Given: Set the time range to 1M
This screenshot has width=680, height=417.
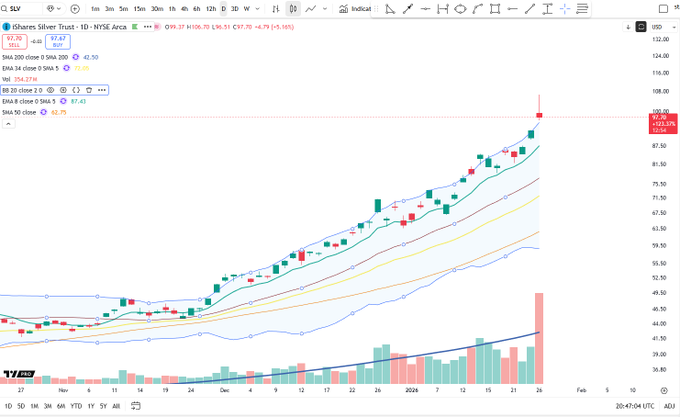Looking at the screenshot, I should point(34,406).
